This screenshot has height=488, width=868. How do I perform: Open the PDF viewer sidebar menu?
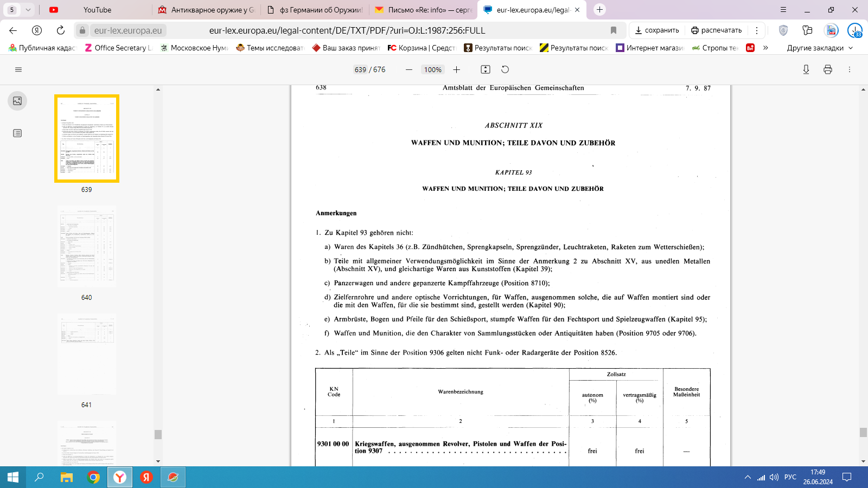click(18, 69)
